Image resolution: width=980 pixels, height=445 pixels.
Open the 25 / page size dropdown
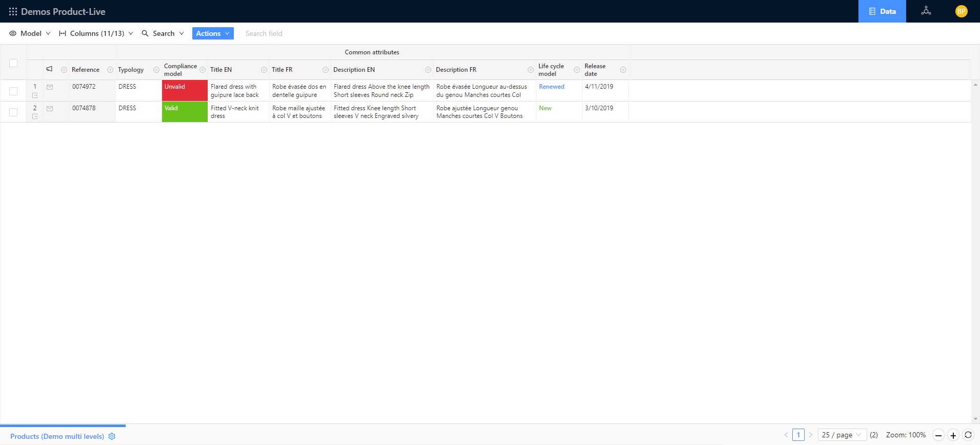pos(842,435)
